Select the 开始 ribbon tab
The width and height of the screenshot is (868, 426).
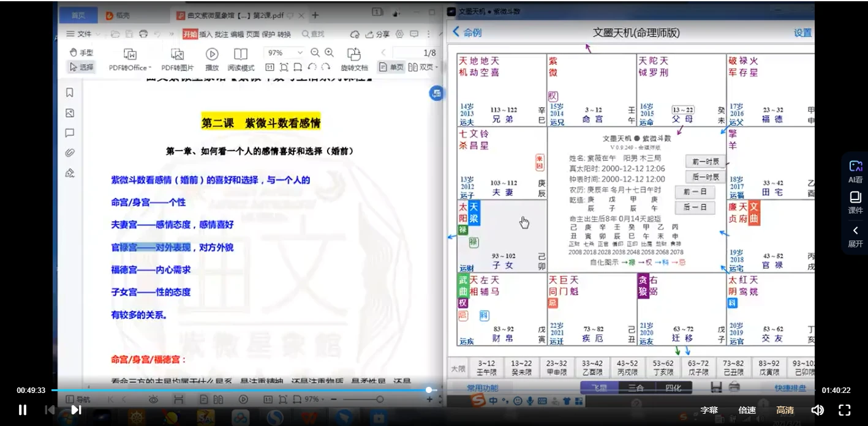[x=190, y=34]
